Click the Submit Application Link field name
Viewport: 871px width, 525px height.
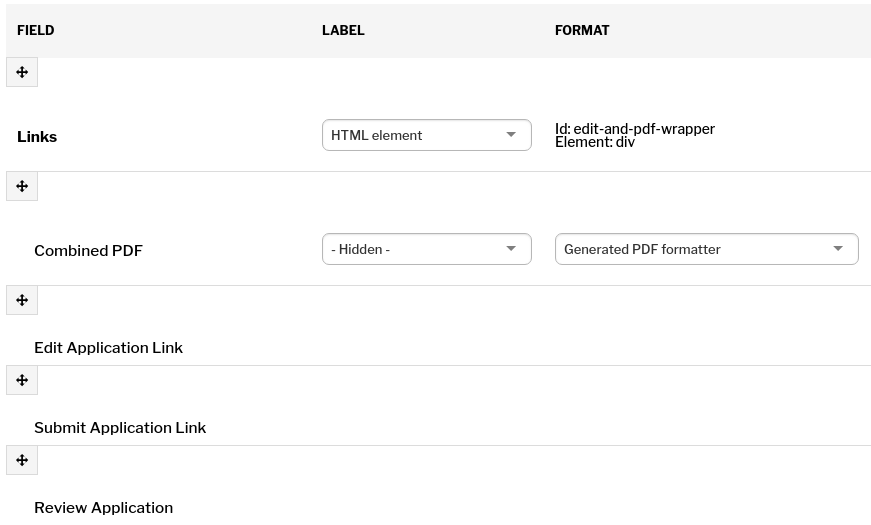pyautogui.click(x=120, y=428)
